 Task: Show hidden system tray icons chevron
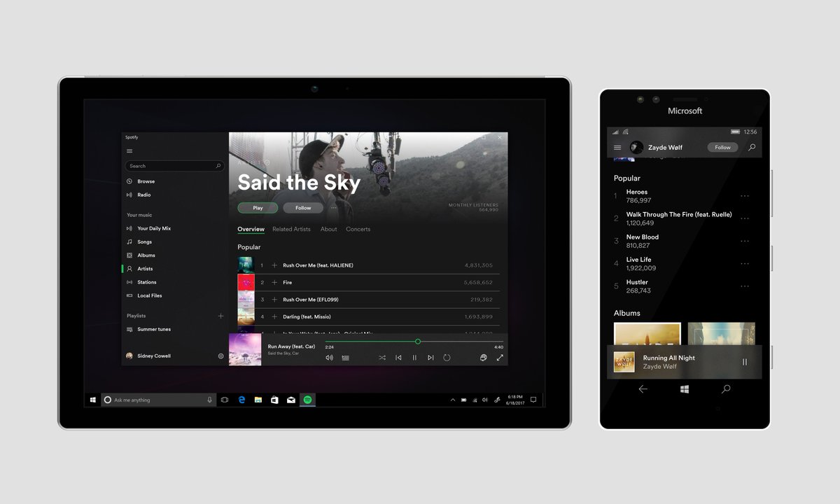pyautogui.click(x=452, y=400)
